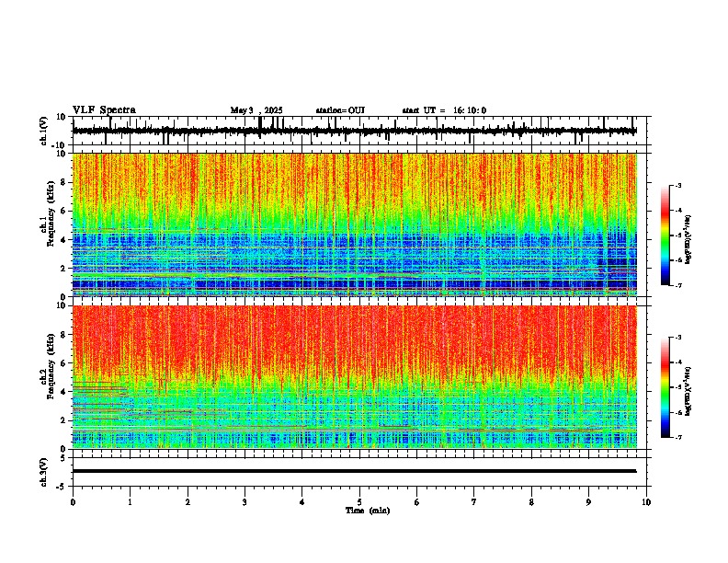Click the 6 kHz tick of ch.1 spectrogram

click(63, 211)
